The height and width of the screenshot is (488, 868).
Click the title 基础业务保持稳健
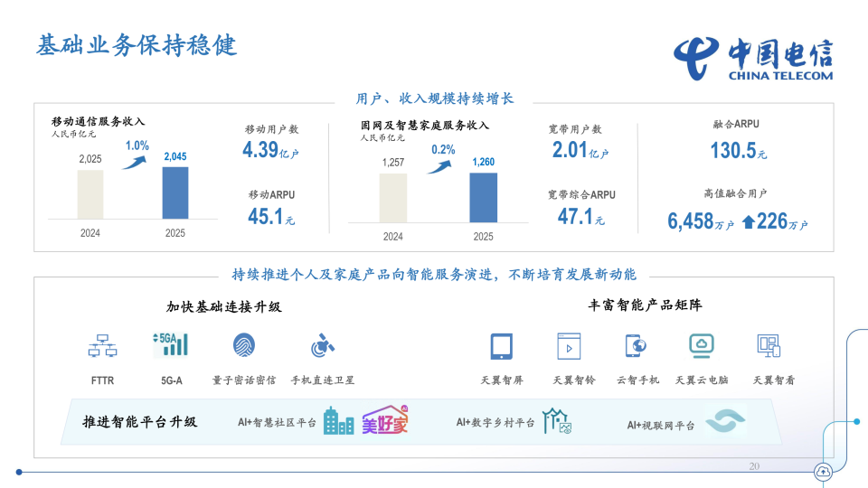pos(137,45)
